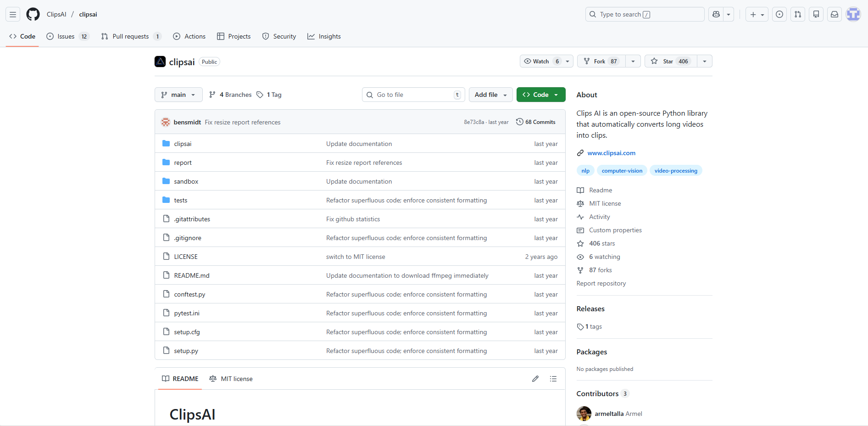Open the star lists dropdown arrow
The height and width of the screenshot is (426, 868).
[705, 61]
